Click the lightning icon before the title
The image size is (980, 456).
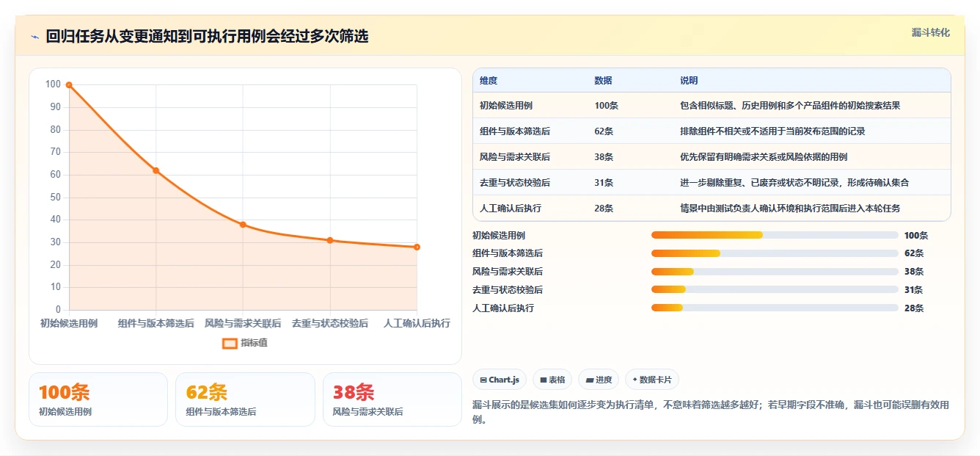pyautogui.click(x=35, y=37)
